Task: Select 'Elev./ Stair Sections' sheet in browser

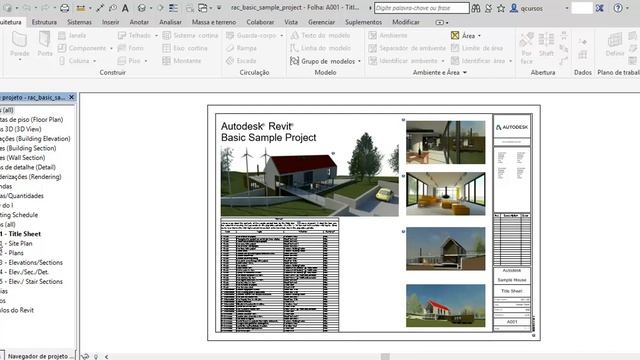Action: point(36,282)
